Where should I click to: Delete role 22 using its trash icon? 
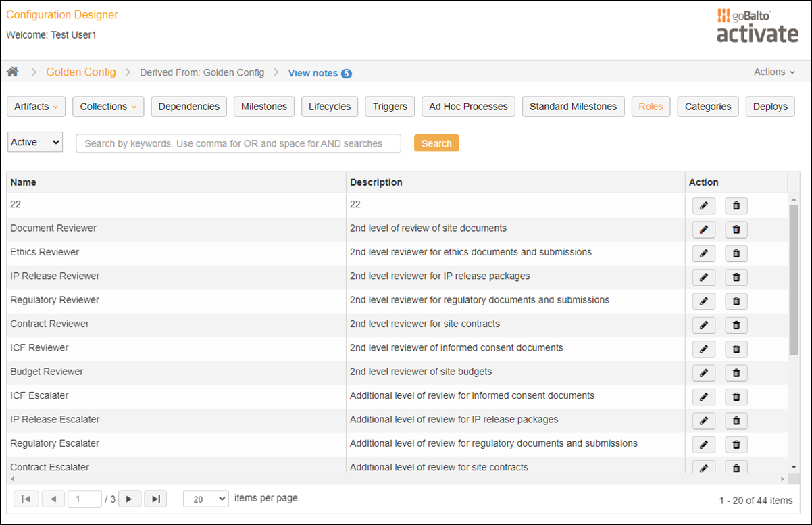pos(736,206)
